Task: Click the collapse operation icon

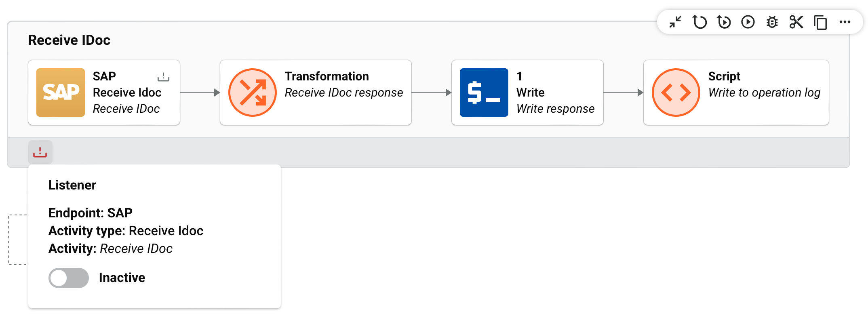Action: 675,22
